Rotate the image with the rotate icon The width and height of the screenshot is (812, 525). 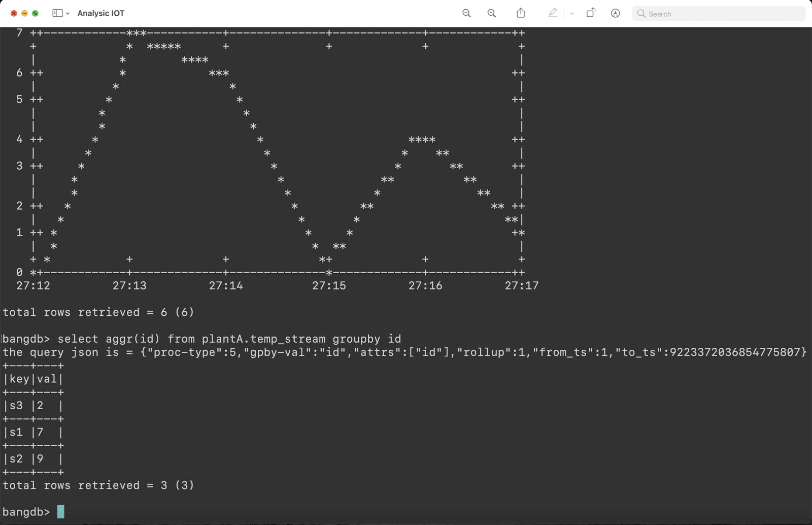point(591,13)
